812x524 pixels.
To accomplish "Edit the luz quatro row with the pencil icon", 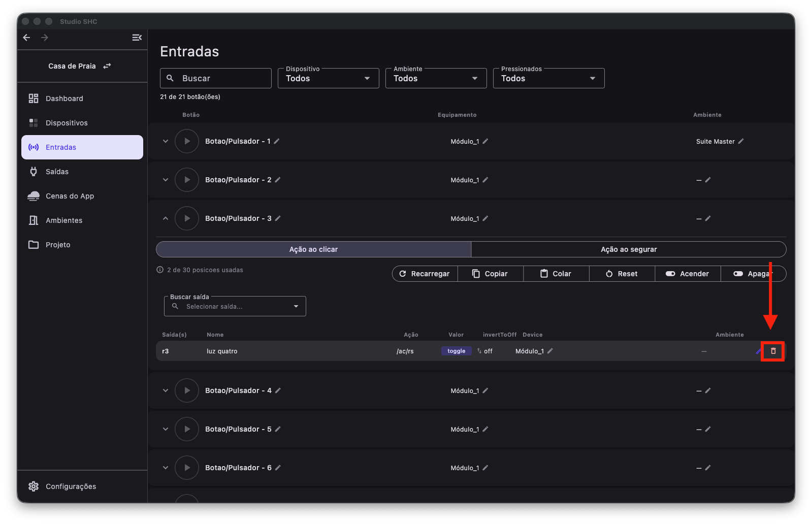I will pos(758,351).
